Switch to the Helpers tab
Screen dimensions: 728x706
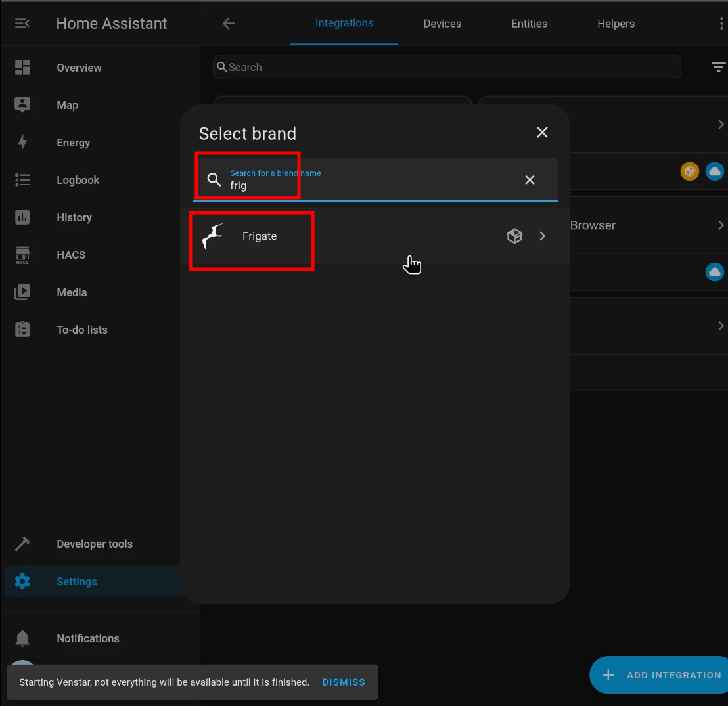(616, 24)
